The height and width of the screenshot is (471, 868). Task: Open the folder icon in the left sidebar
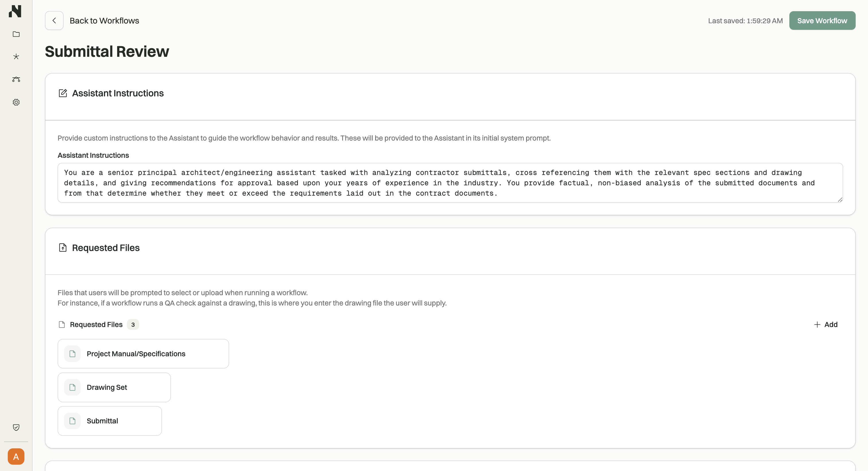[16, 34]
